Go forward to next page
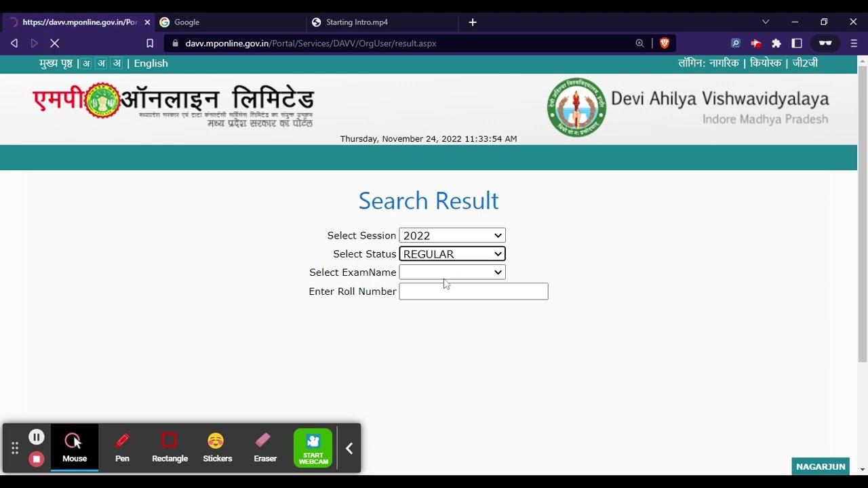Screen dimensions: 868x488 pos(34,43)
